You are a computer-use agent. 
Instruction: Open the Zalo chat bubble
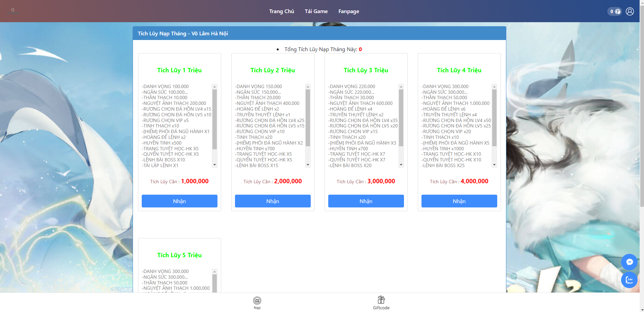pos(629,280)
